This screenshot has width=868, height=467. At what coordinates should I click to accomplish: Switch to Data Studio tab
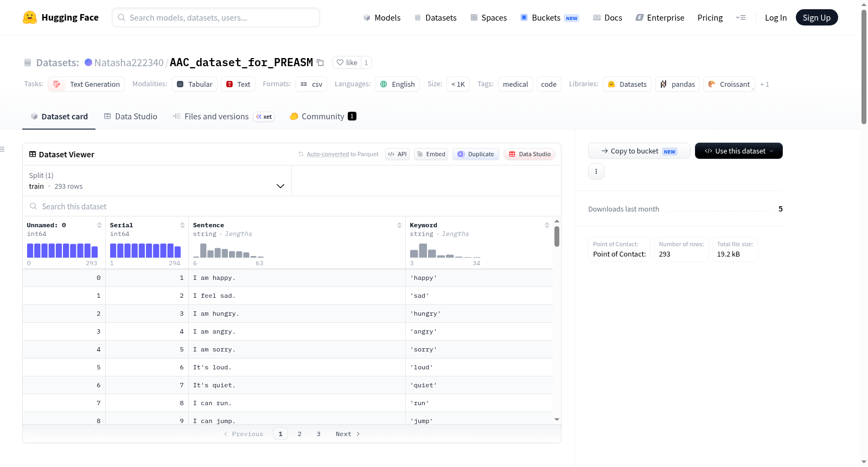tap(131, 117)
